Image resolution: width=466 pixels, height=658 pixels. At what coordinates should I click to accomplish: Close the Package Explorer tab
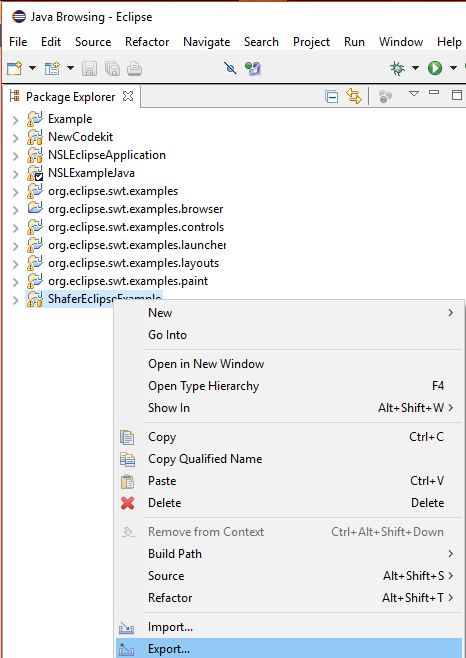tap(128, 97)
